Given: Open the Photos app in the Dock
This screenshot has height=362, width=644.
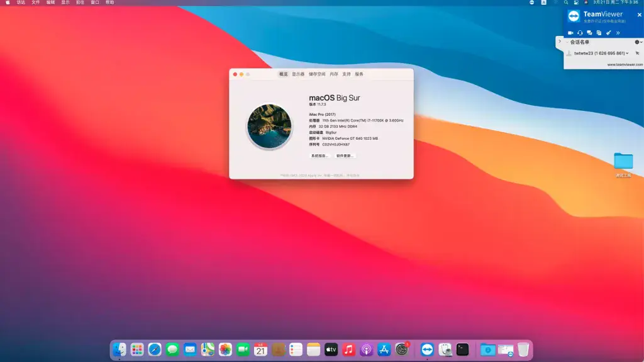Looking at the screenshot, I should [x=225, y=349].
